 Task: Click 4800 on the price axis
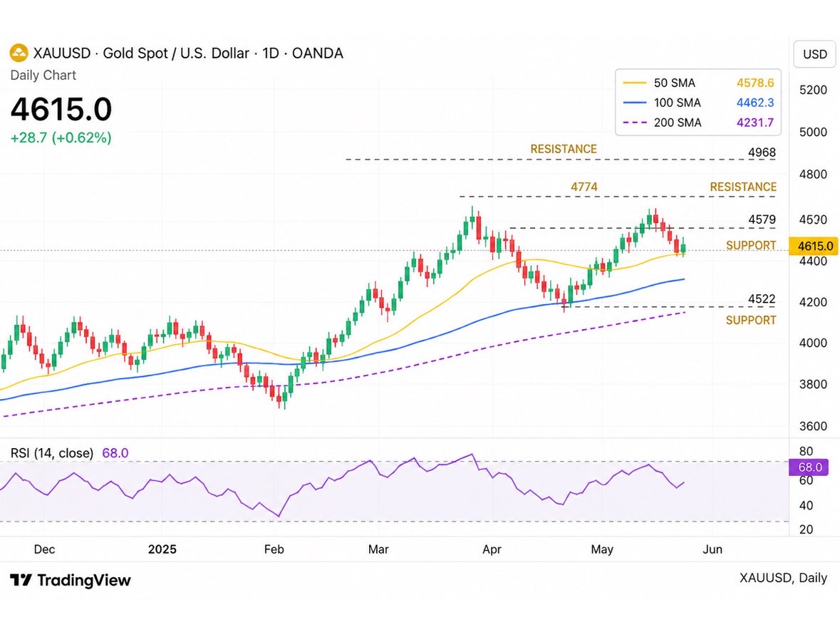(x=813, y=174)
